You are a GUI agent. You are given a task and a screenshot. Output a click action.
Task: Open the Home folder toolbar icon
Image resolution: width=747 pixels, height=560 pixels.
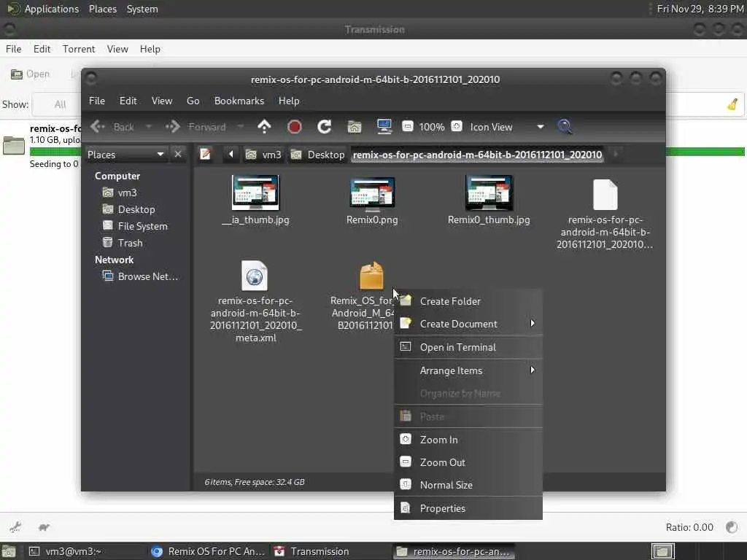click(x=355, y=127)
